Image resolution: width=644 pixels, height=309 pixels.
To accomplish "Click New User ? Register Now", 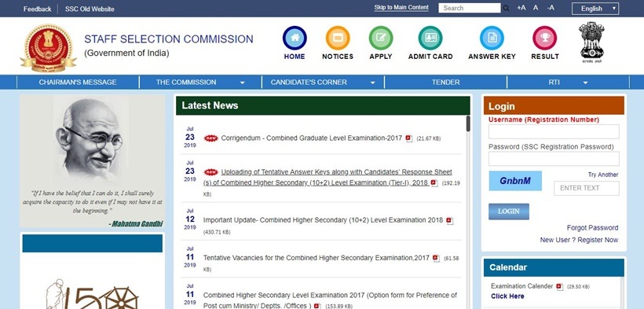I will 579,240.
